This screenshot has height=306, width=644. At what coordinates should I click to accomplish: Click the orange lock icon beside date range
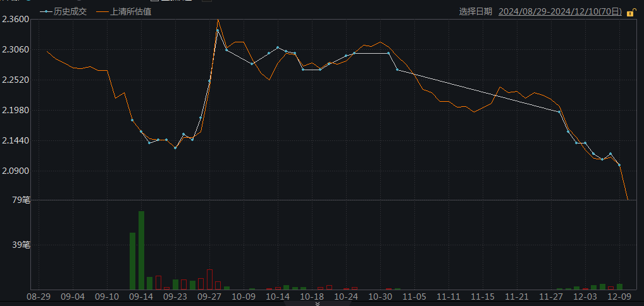tap(631, 12)
